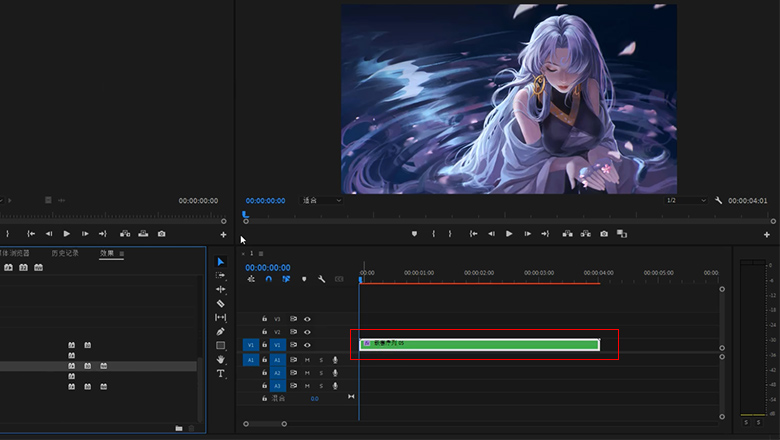Go to Out point in Source monitor
This screenshot has height=440, width=780.
102,234
